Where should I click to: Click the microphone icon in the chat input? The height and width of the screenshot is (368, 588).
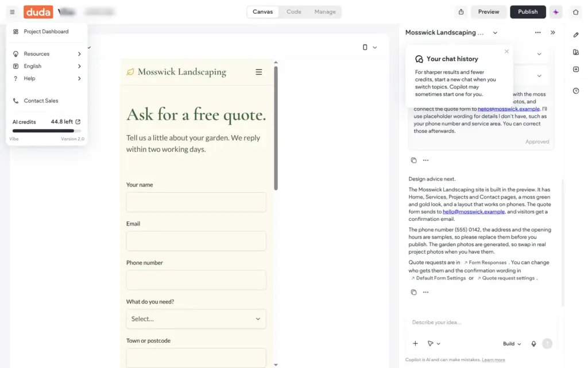pyautogui.click(x=533, y=344)
